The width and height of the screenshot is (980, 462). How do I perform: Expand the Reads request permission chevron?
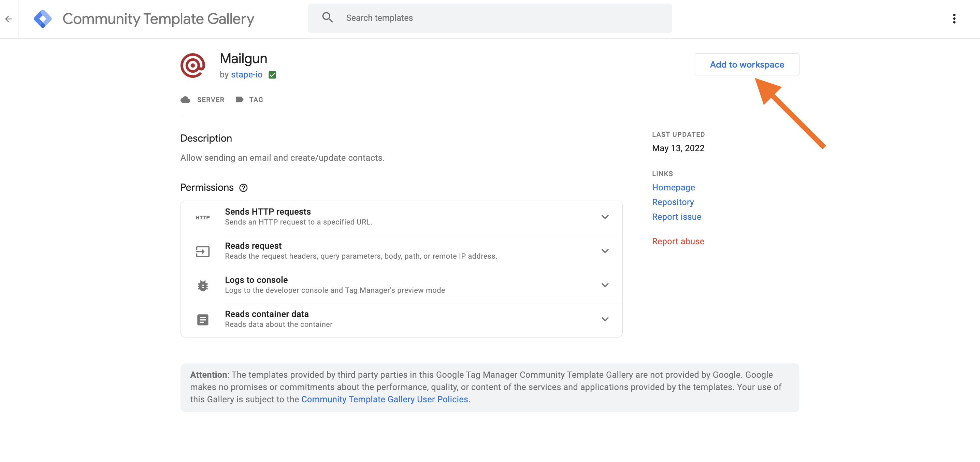tap(605, 251)
